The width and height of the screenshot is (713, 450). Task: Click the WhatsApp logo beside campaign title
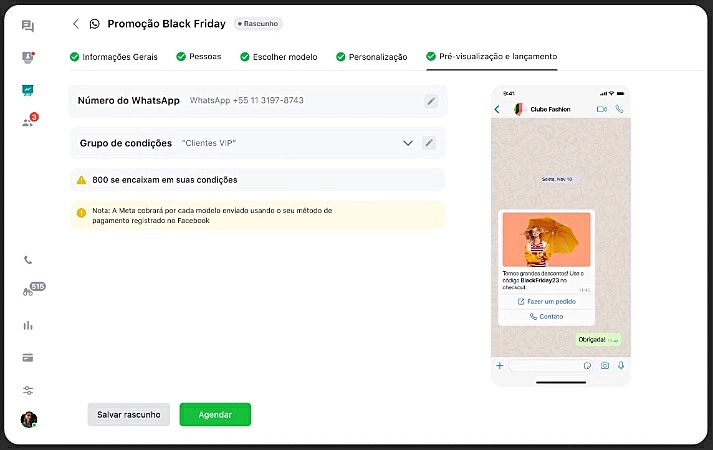coord(94,24)
